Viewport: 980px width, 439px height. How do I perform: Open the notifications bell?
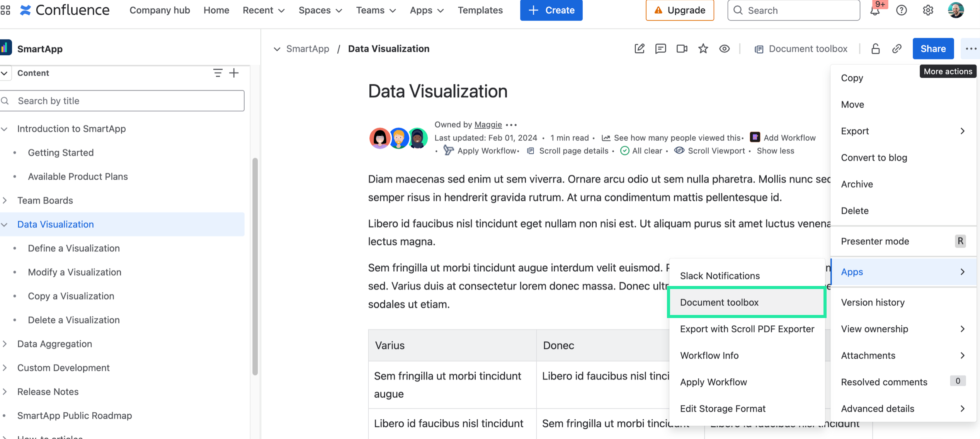tap(875, 10)
